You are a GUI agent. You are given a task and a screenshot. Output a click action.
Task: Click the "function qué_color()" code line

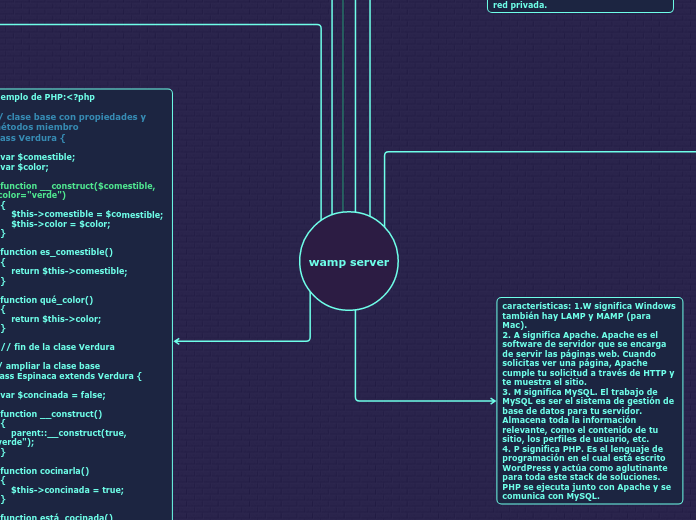47,300
